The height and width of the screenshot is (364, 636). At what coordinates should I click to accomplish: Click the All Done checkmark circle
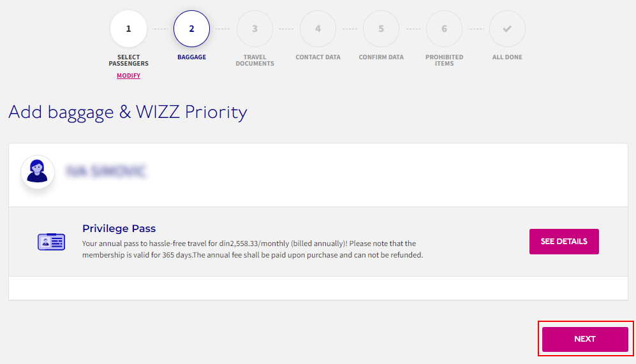507,29
